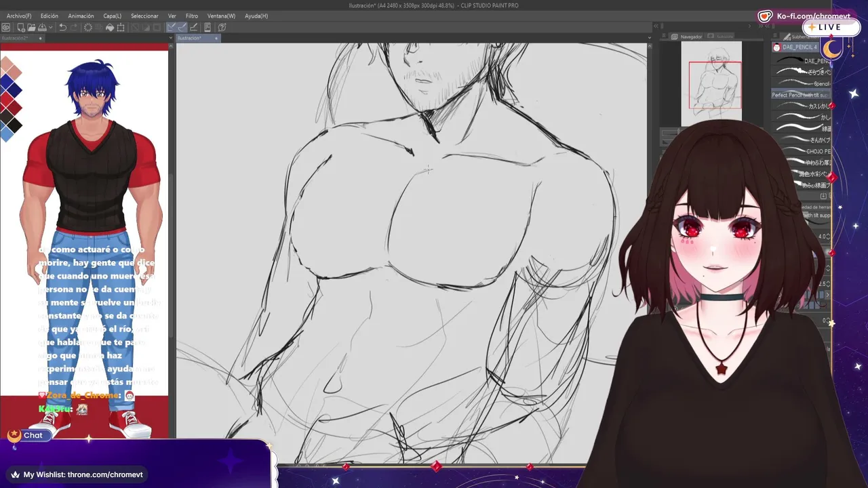Collapse Subherramienta dock with double-arrow
The height and width of the screenshot is (488, 868).
click(x=768, y=26)
